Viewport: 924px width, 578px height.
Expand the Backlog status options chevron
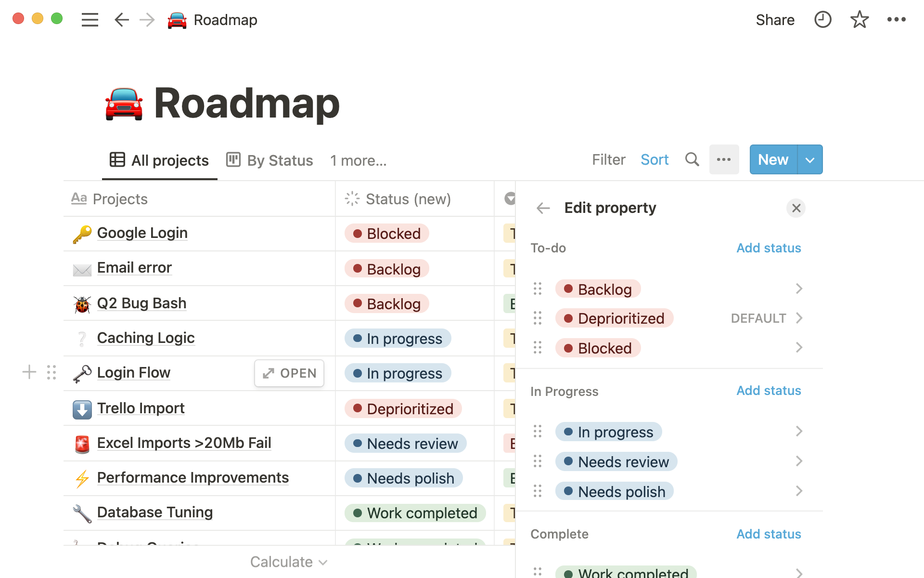point(799,289)
